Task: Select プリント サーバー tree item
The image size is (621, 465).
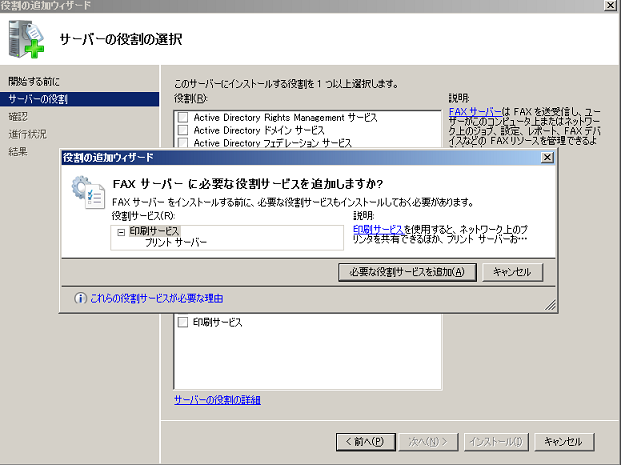Action: (175, 242)
